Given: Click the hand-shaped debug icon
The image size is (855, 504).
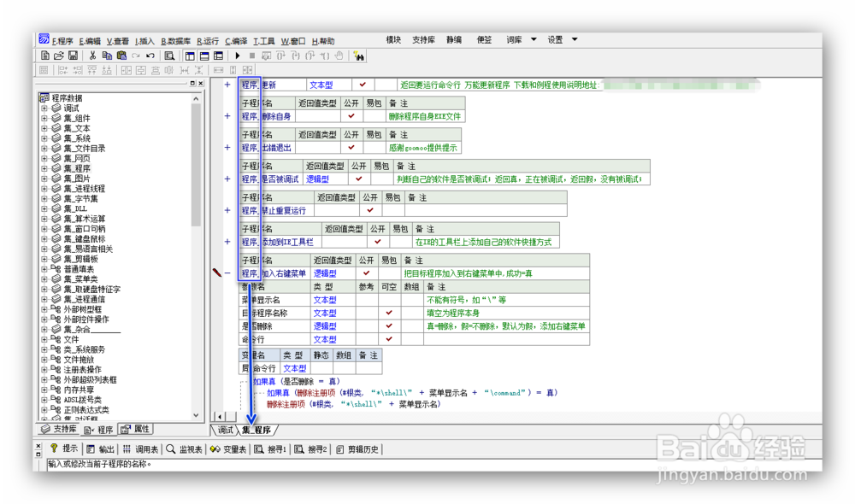Looking at the screenshot, I should tap(339, 56).
